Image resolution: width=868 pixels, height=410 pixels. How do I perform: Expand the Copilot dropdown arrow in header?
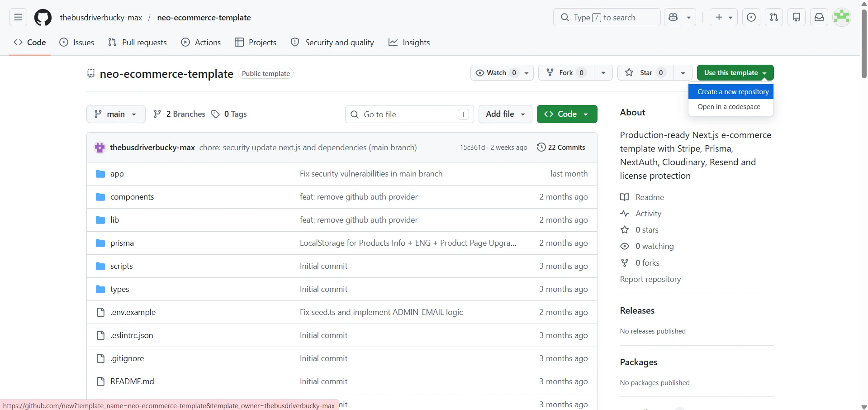coord(689,18)
